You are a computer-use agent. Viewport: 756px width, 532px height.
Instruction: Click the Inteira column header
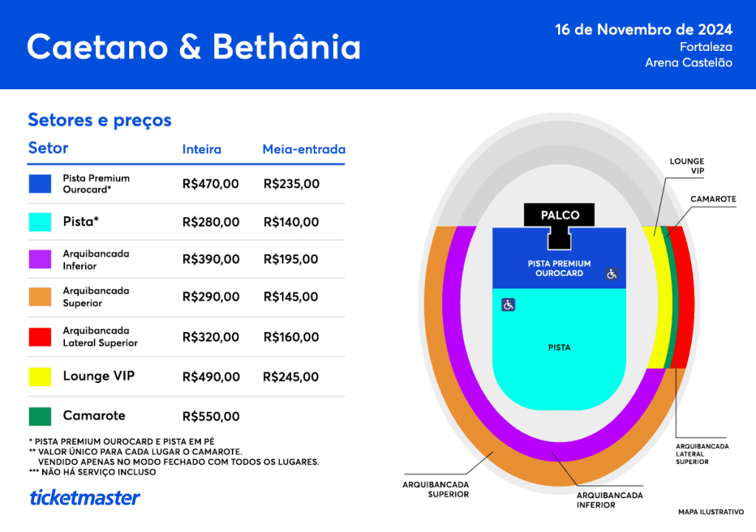tap(202, 150)
